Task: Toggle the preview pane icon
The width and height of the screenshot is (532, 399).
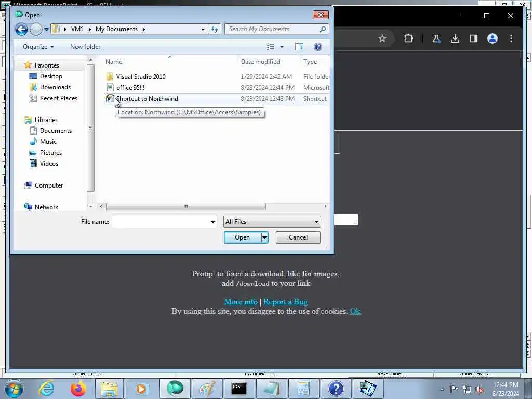Action: tap(299, 47)
